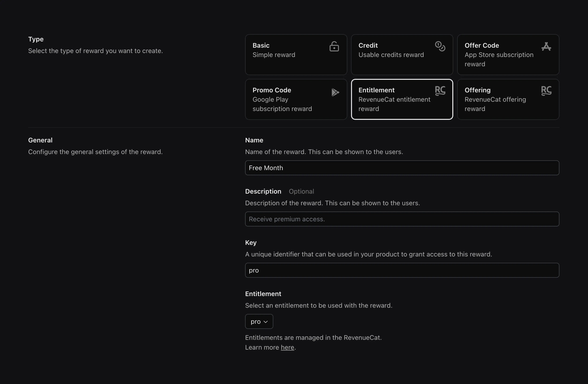
Task: Open the 'here' link about entitlements
Action: (x=287, y=347)
